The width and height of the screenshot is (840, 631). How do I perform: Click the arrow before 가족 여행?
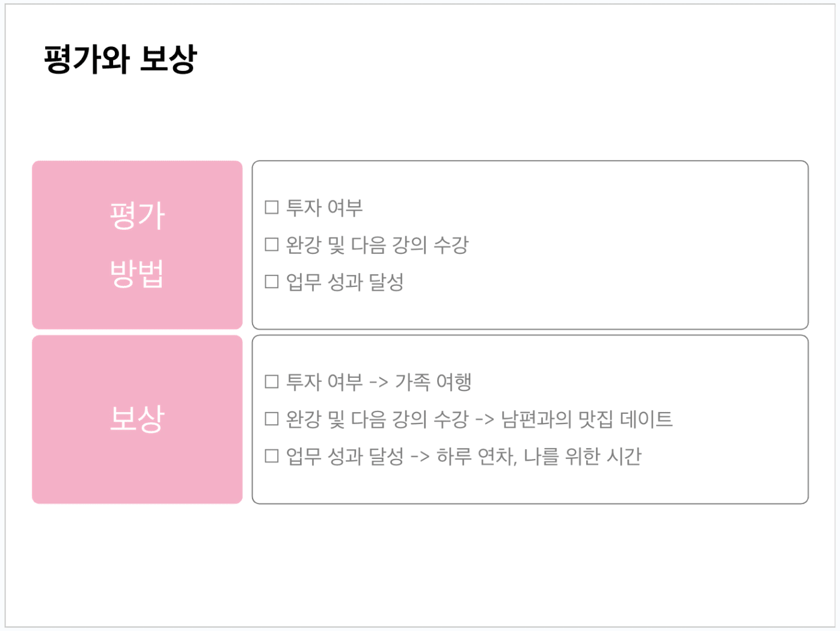(378, 383)
